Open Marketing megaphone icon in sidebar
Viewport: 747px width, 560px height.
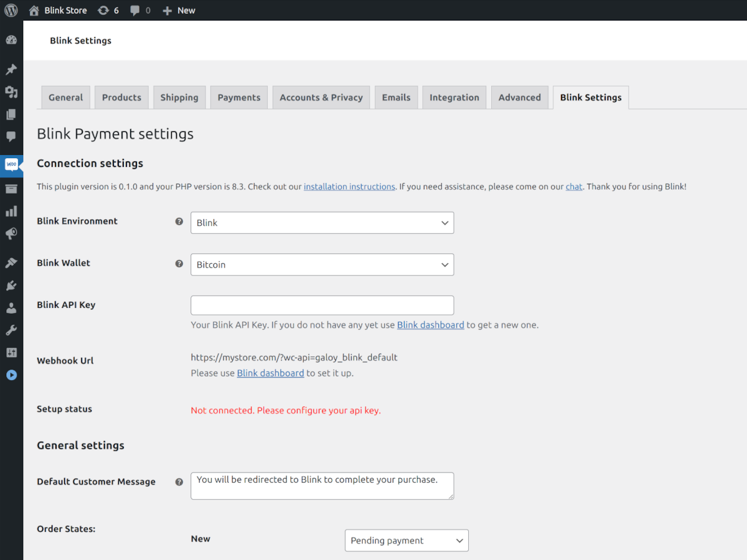pos(11,234)
